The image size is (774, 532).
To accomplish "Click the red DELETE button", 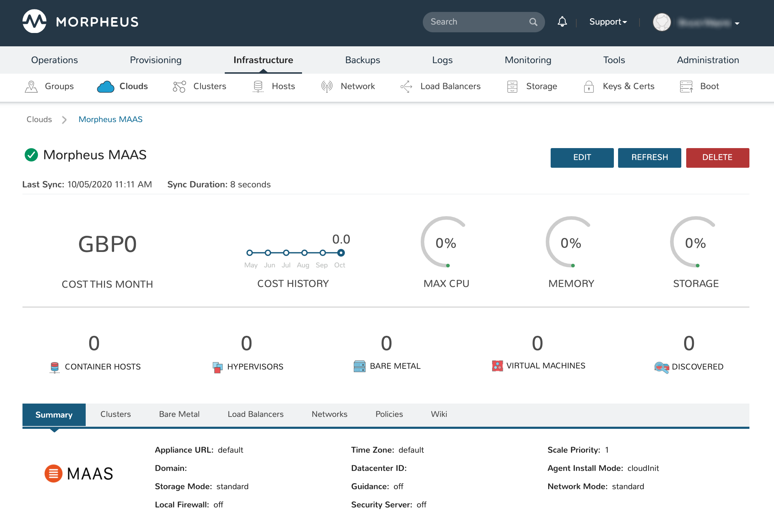I will click(x=717, y=158).
